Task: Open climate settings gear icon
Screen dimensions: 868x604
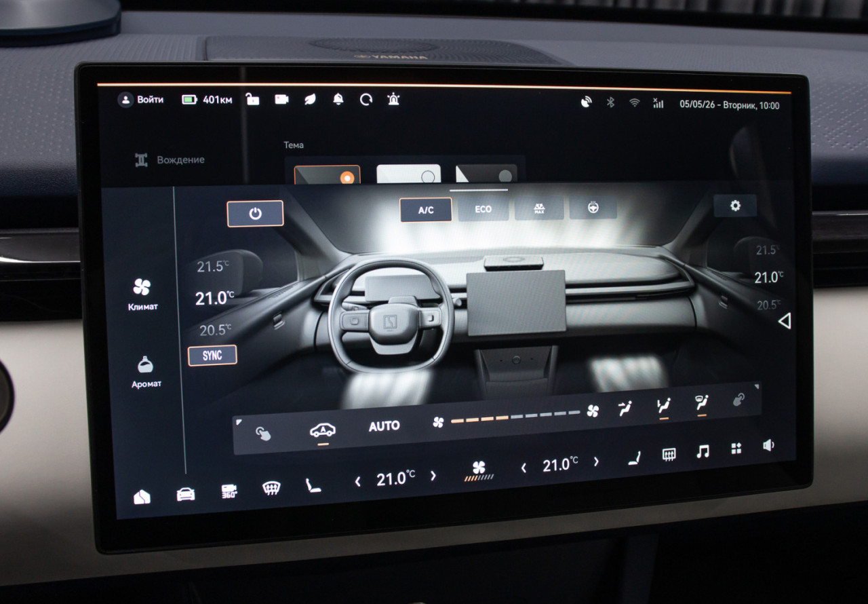Action: click(735, 206)
